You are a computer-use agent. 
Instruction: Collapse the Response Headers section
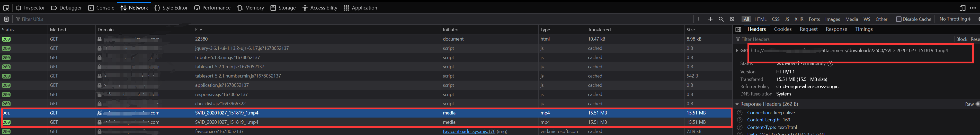pos(737,104)
